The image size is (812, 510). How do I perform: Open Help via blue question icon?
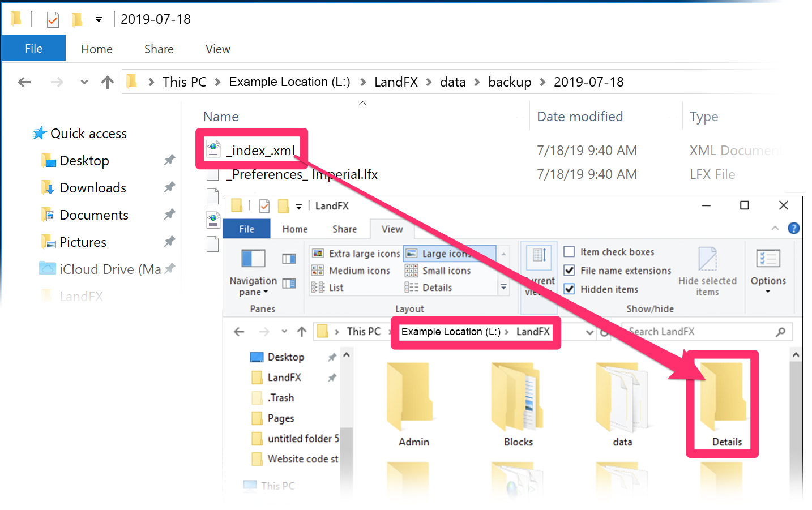tap(794, 228)
